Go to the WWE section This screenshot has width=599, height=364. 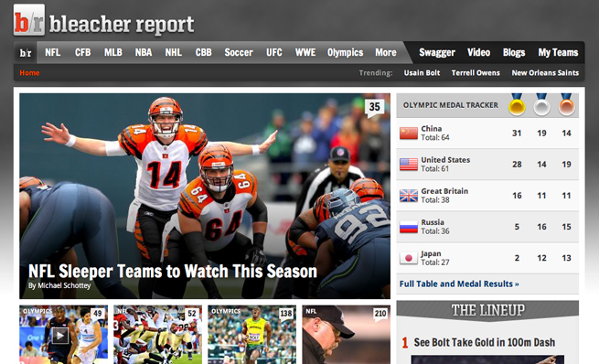point(305,52)
